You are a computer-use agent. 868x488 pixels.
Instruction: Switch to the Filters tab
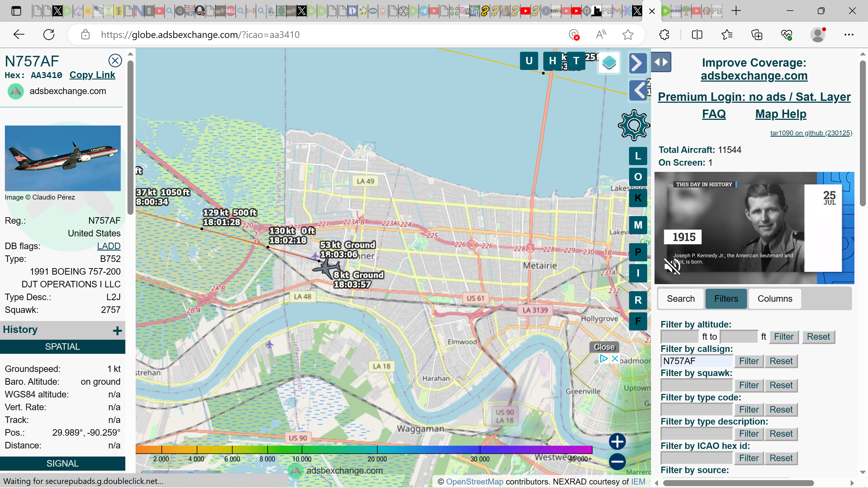(x=726, y=299)
